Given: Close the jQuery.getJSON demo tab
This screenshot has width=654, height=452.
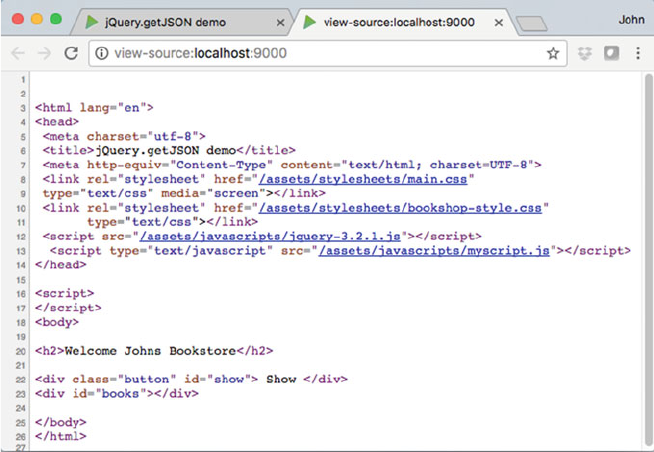Looking at the screenshot, I should 281,23.
